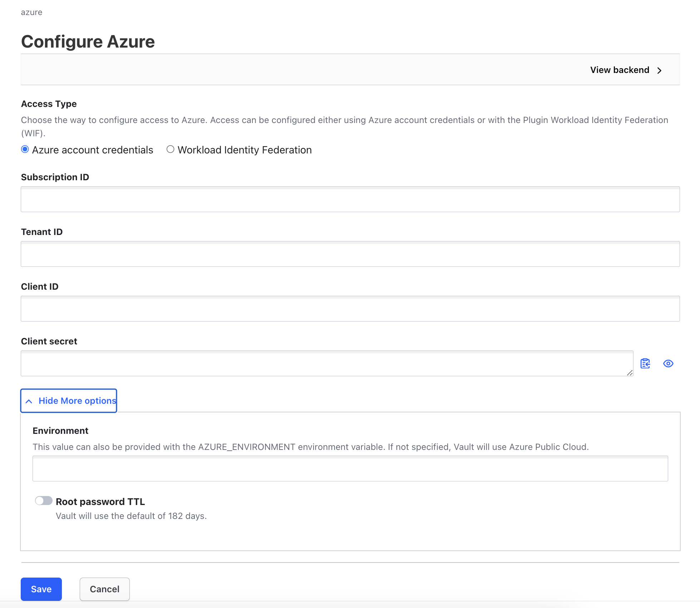Screen dimensions: 700x608
Task: Select Workload Identity Federation radio button
Action: click(170, 150)
